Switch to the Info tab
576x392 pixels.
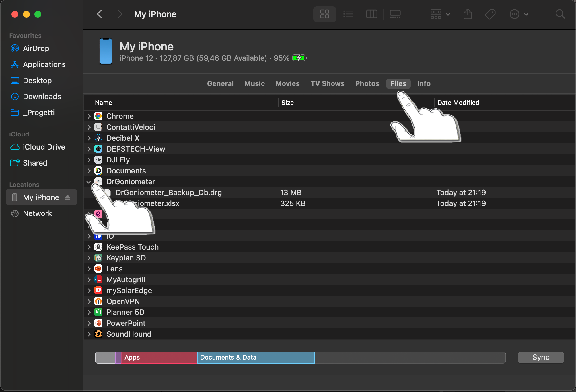point(424,83)
